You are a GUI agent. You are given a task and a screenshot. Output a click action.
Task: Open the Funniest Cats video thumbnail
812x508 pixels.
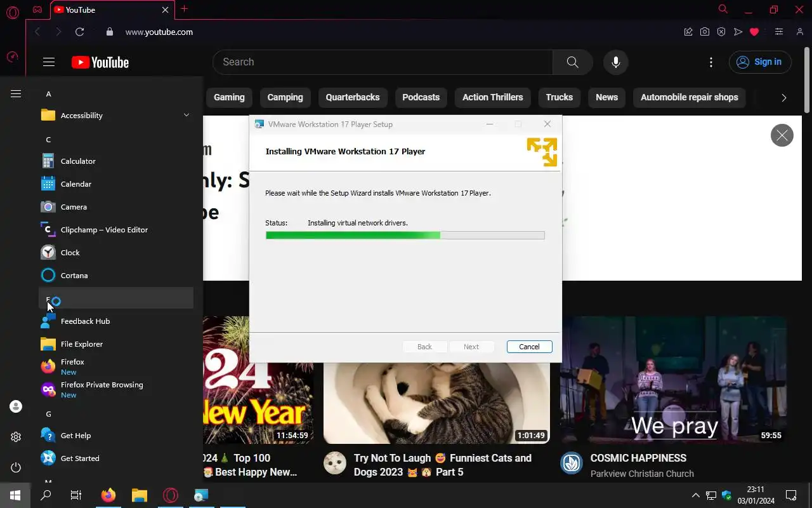click(437, 403)
